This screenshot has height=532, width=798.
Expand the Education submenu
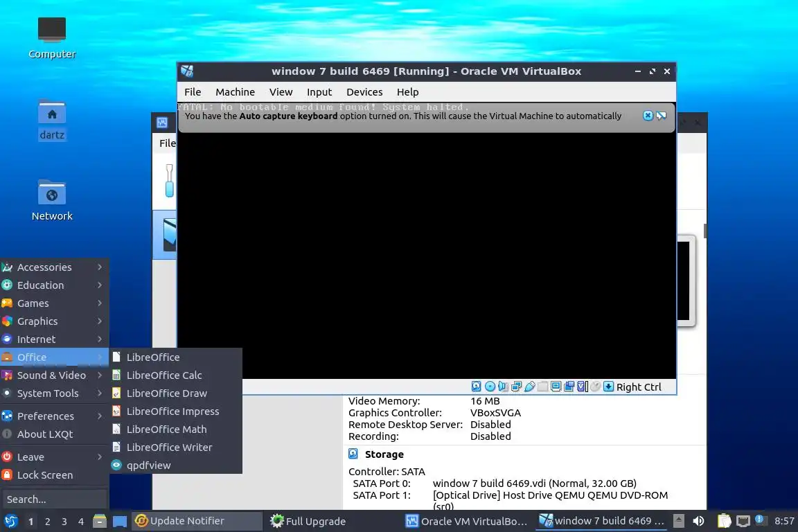pyautogui.click(x=55, y=285)
